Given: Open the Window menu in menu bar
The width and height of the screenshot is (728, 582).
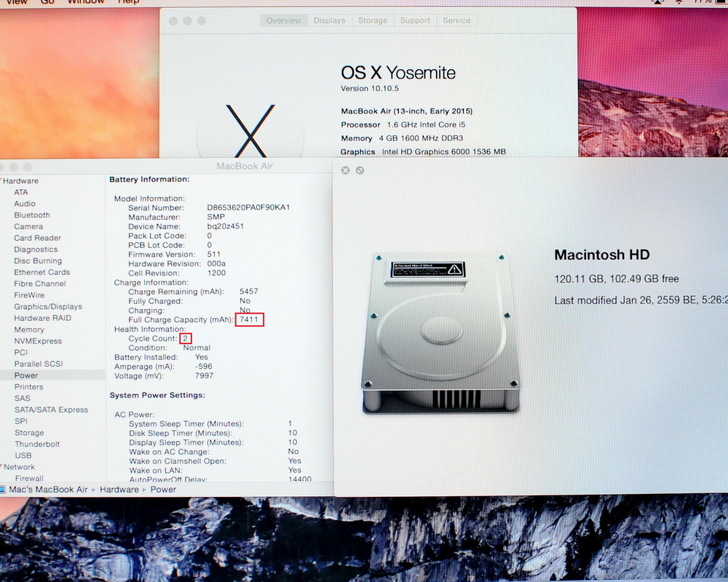Looking at the screenshot, I should [86, 2].
